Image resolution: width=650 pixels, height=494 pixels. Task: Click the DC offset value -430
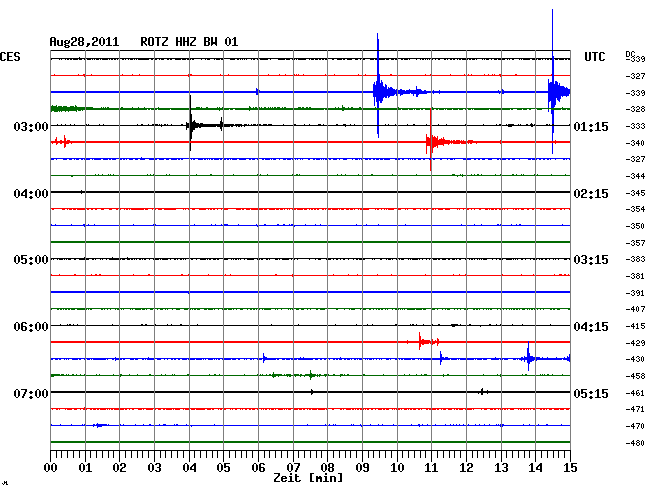[x=635, y=359]
